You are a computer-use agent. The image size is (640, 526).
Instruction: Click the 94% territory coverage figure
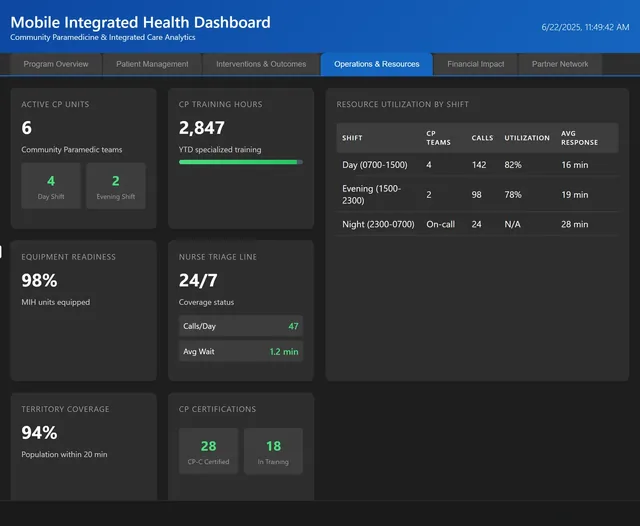[x=39, y=433]
